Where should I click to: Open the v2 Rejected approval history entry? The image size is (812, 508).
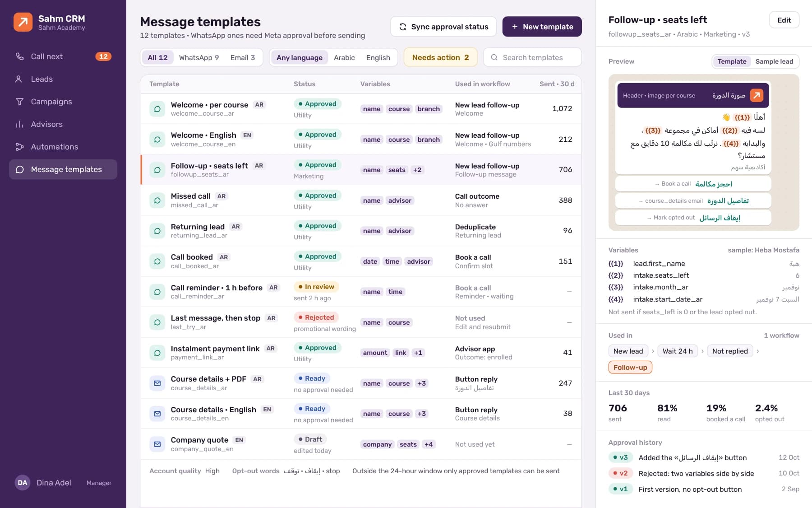point(704,473)
